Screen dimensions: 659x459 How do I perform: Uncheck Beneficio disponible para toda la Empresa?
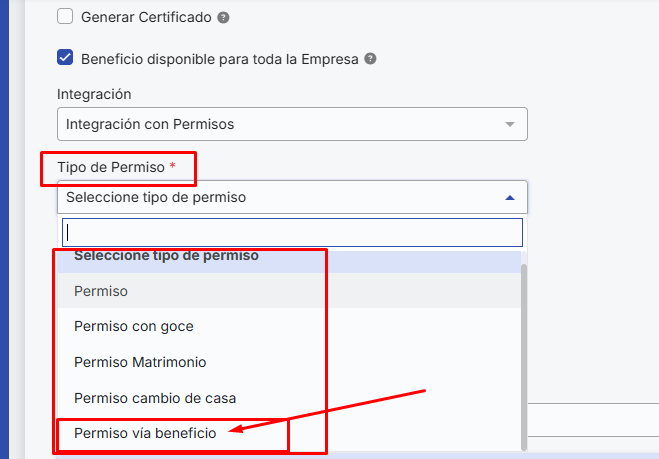click(x=65, y=58)
